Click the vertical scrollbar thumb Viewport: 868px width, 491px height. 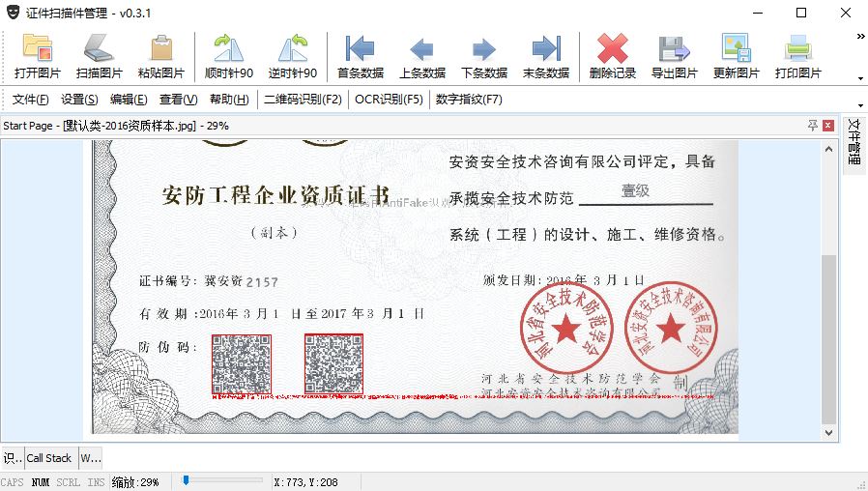click(828, 339)
